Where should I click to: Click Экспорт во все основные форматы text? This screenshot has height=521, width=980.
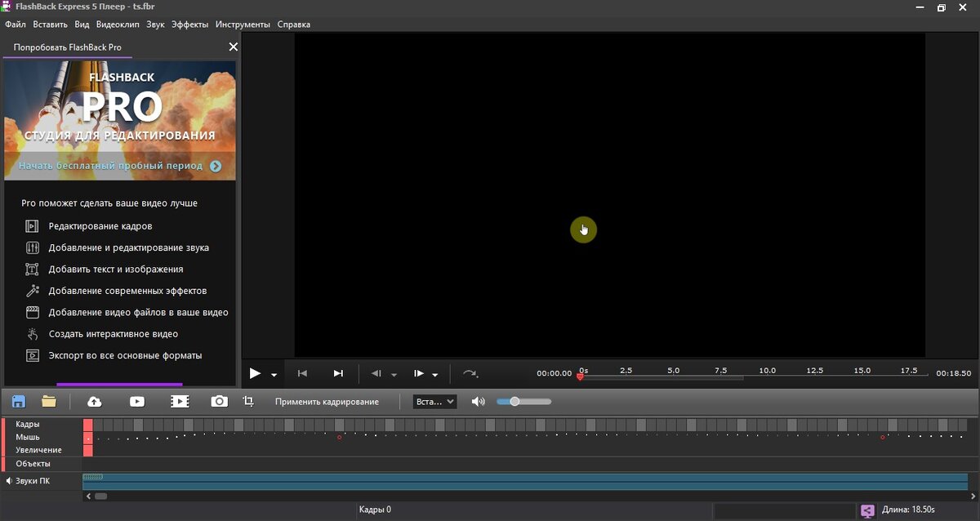pyautogui.click(x=125, y=355)
